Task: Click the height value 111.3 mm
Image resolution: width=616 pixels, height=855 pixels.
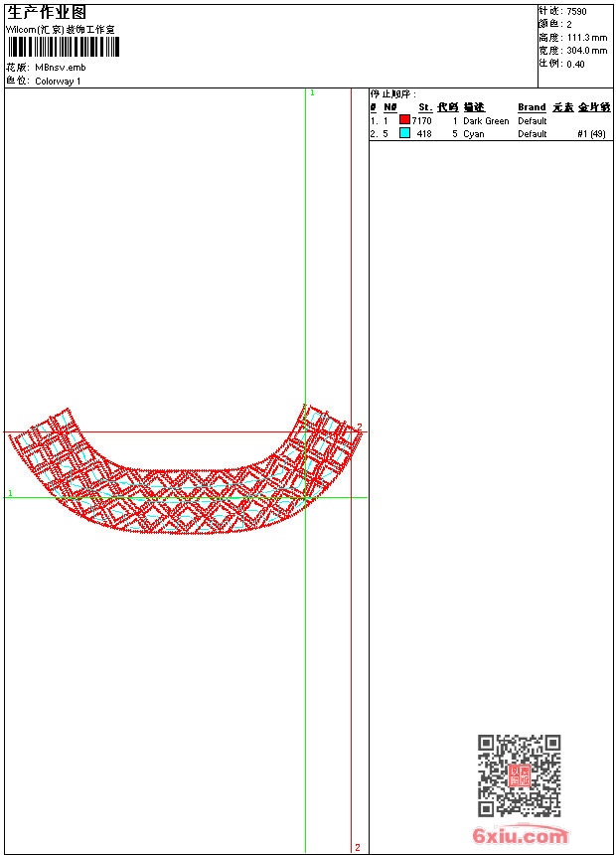Action: 586,38
